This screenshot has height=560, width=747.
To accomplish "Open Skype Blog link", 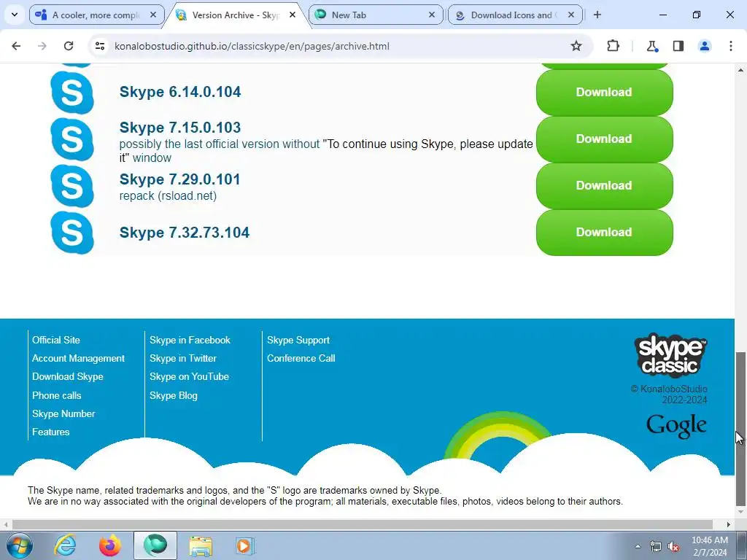I will [174, 395].
